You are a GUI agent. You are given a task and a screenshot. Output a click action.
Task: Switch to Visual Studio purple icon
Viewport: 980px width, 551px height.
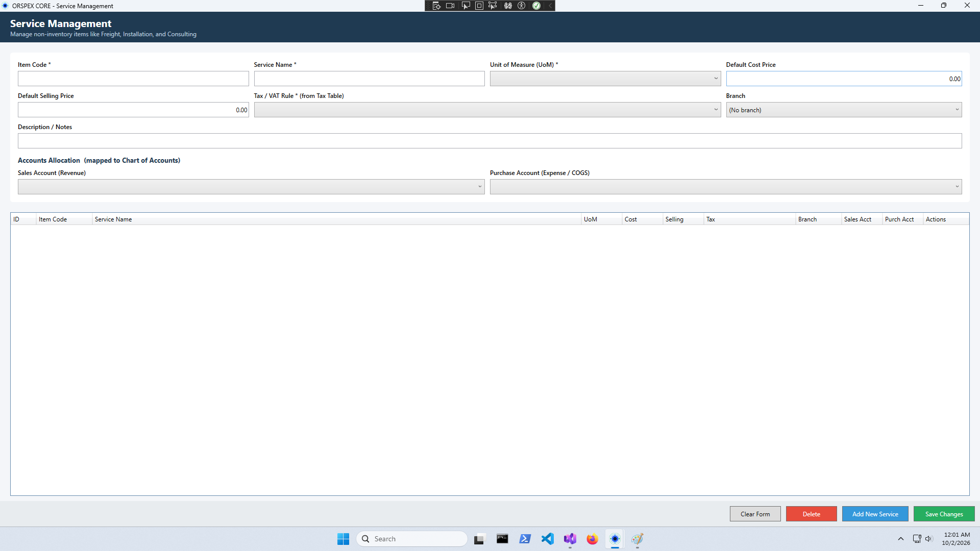coord(570,539)
